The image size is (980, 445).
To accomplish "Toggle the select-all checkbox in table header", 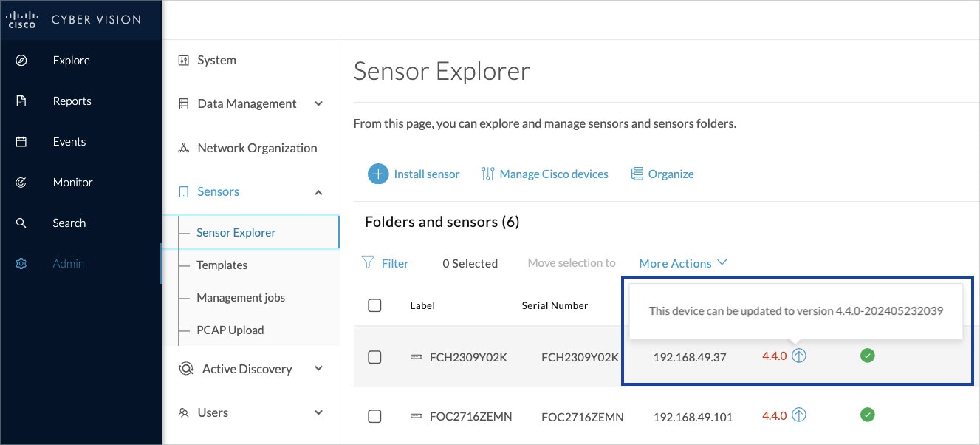I will point(374,305).
